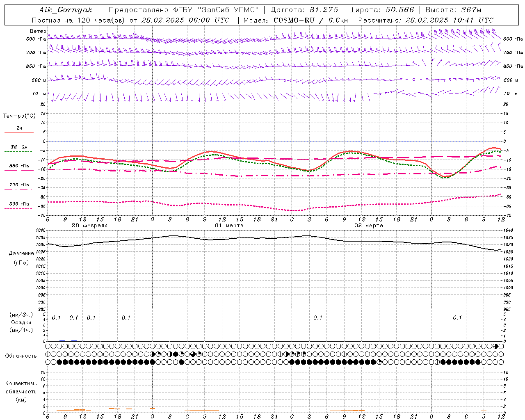The image size is (525, 420).
Task: Click the Осадки panel label
Action: tap(21, 322)
